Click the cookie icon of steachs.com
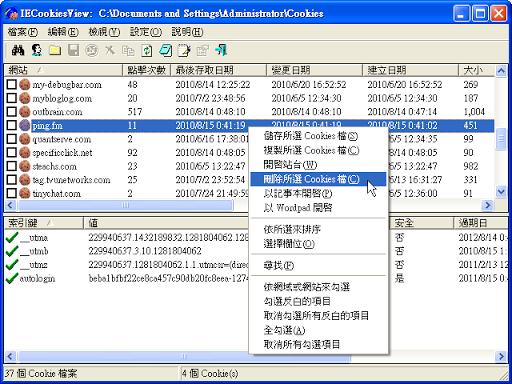This screenshot has height=384, width=512. [x=25, y=166]
